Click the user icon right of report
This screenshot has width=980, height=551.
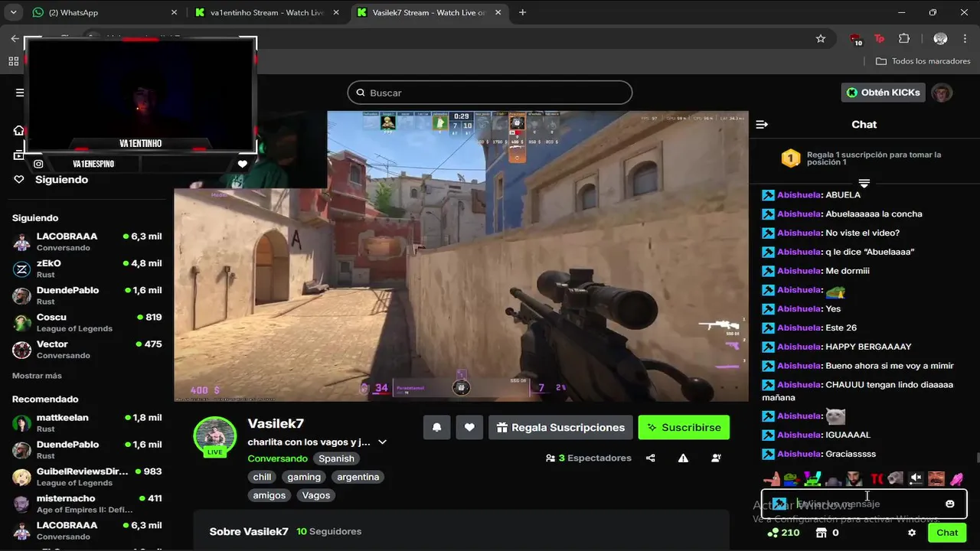(716, 458)
